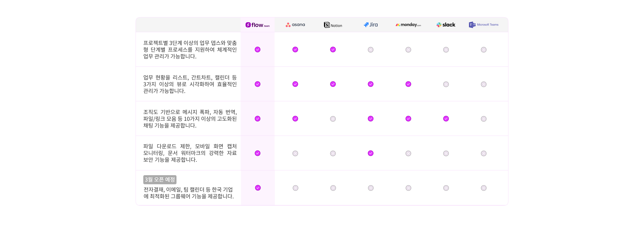
Task: Click slack checkmark in chat features row
Action: [446, 119]
